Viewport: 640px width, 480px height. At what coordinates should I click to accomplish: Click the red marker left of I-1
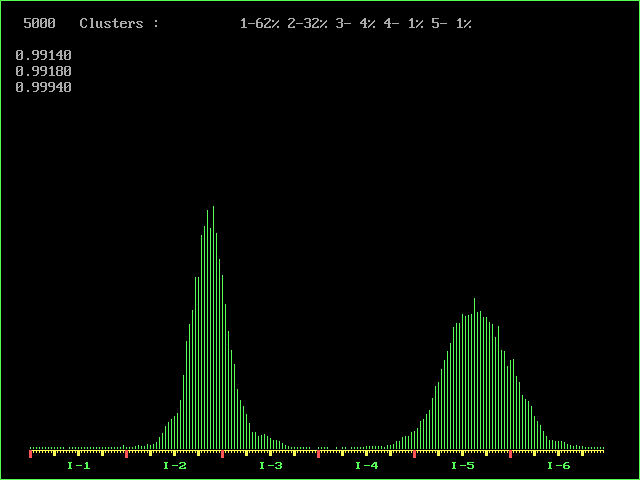pos(31,454)
